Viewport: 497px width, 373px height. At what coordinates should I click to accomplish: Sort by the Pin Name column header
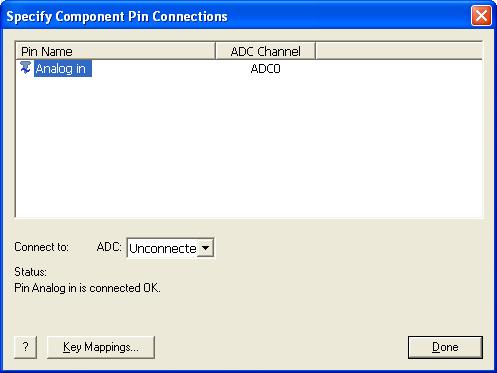click(116, 51)
